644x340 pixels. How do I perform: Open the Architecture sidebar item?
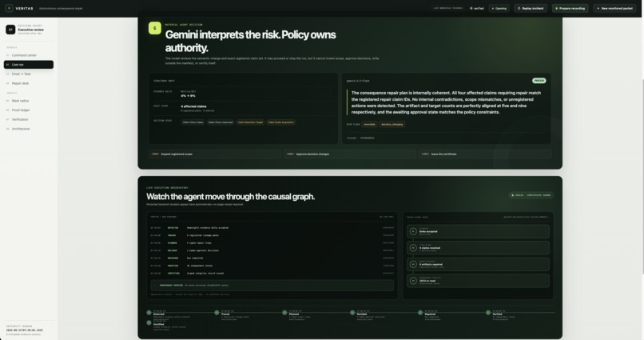[x=28, y=129]
